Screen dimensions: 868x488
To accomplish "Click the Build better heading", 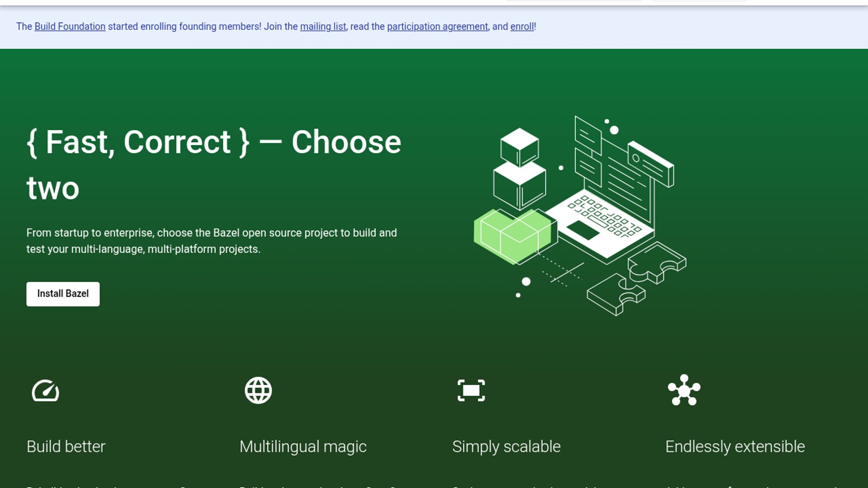I will [66, 446].
